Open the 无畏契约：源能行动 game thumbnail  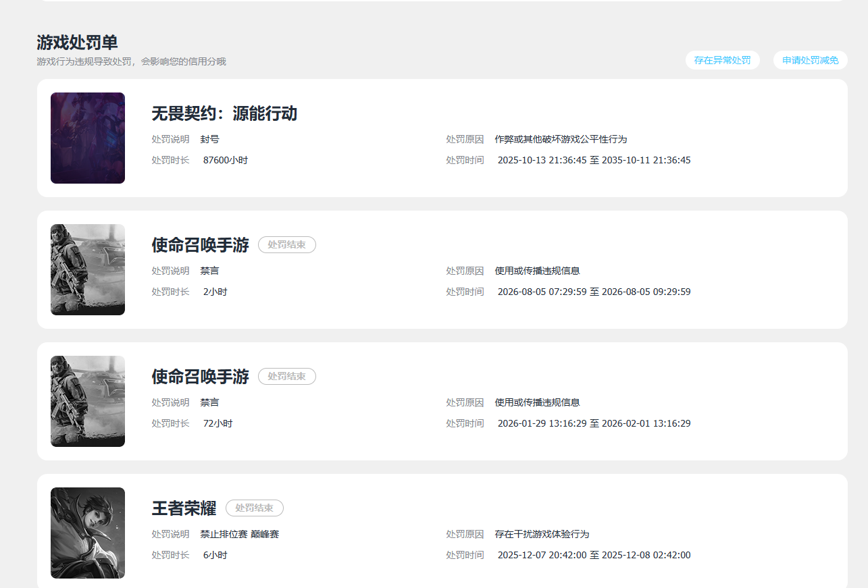click(88, 138)
